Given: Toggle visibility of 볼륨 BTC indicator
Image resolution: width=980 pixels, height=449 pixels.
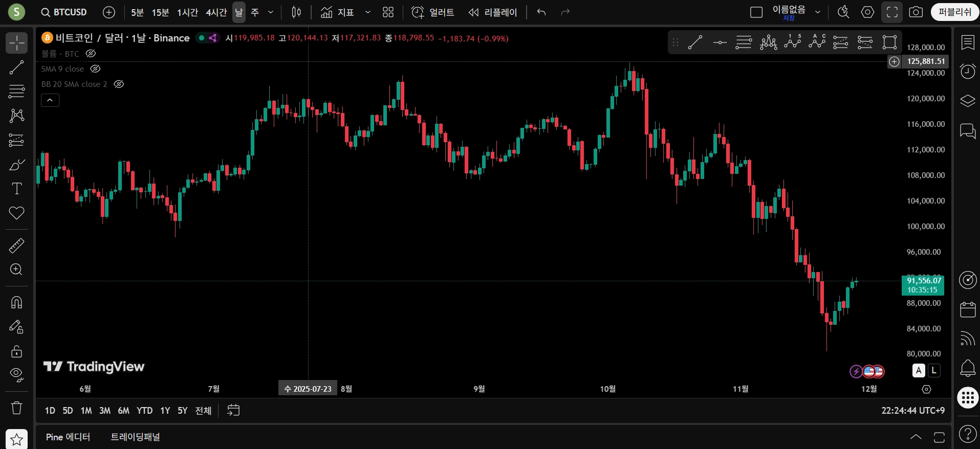Looking at the screenshot, I should [x=91, y=54].
